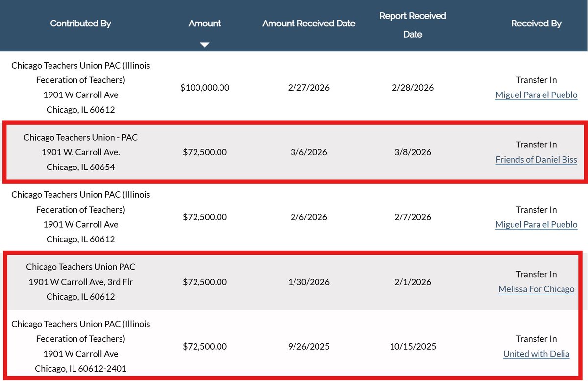Select the 2/1/2026 report date

point(413,282)
